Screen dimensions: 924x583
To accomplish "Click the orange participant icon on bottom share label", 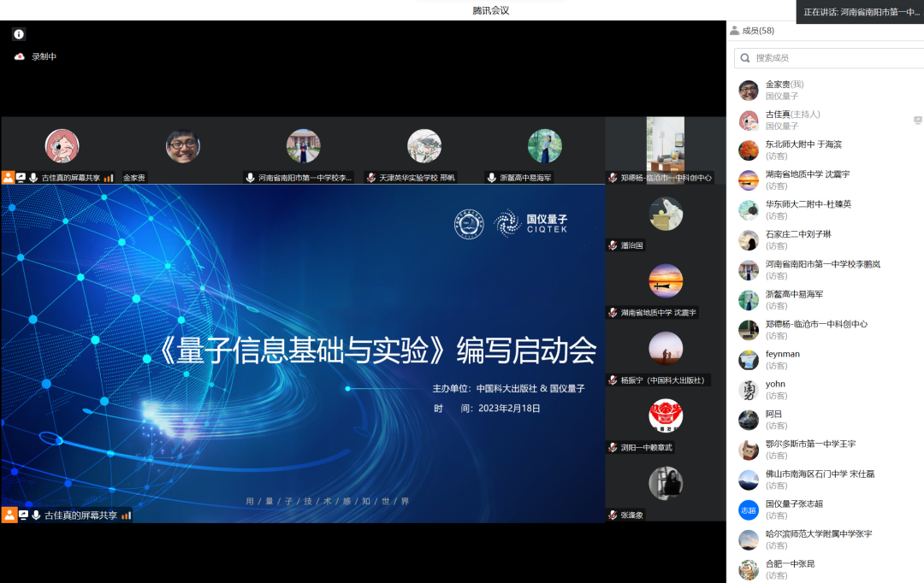I will (x=9, y=514).
